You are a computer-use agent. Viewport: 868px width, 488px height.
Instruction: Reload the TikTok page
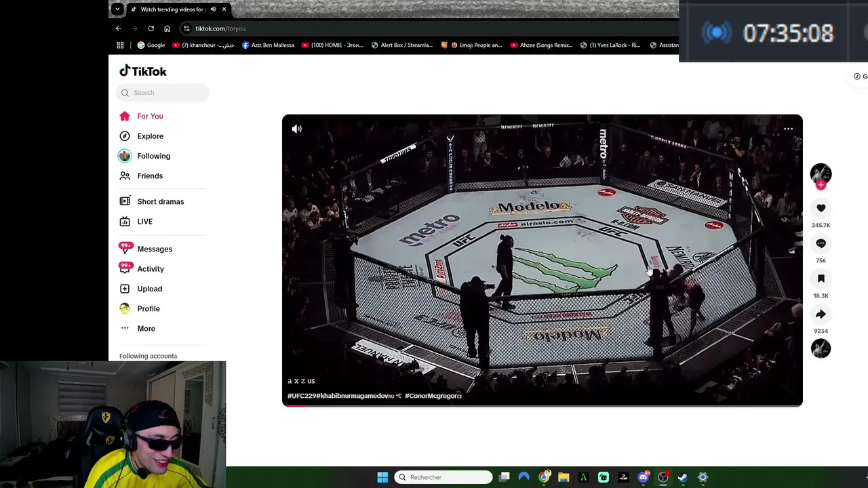click(151, 28)
